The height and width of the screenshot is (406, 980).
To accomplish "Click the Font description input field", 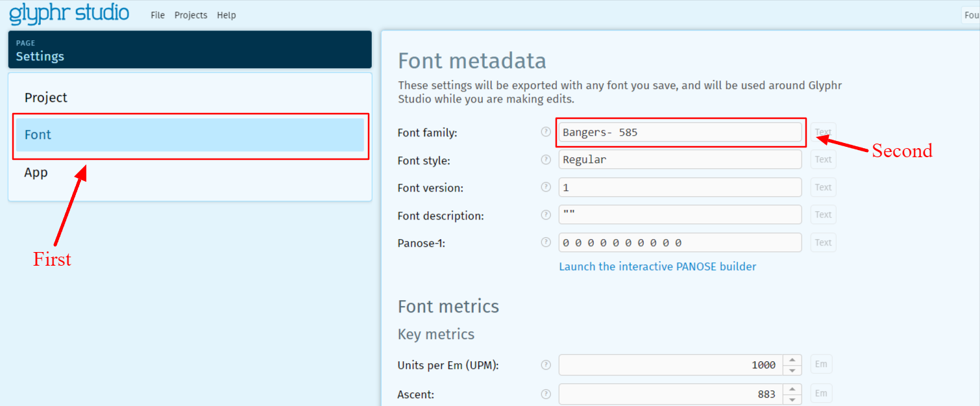I will tap(678, 214).
